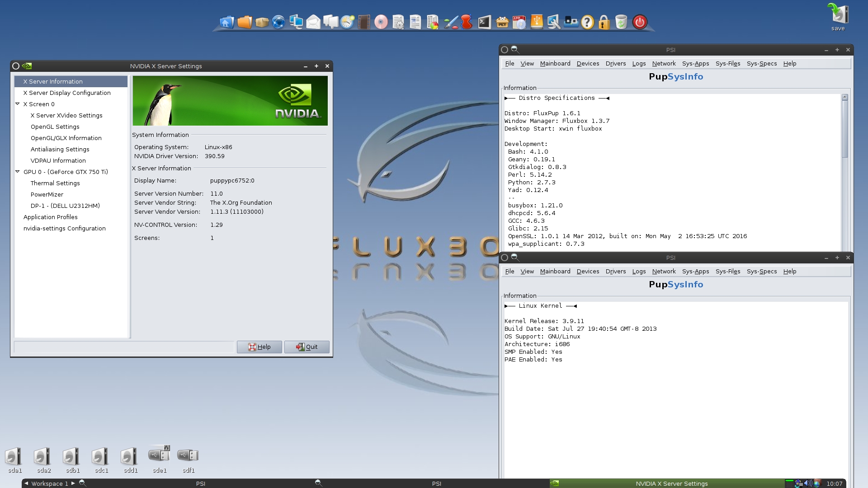Switch to NVIDIA X Server Settings taskbar entry
Screen dimensions: 868x488
666,483
